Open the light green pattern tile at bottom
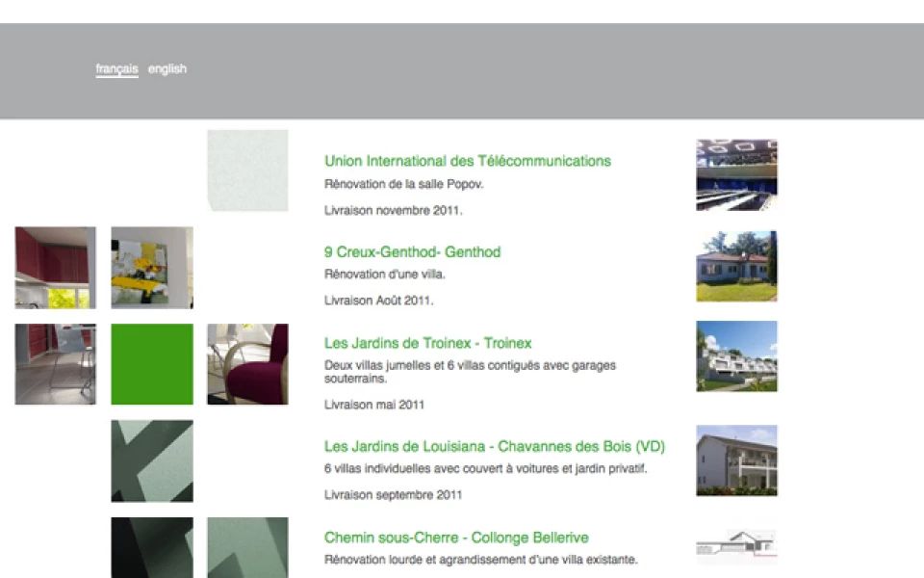Image resolution: width=924 pixels, height=578 pixels. click(247, 547)
